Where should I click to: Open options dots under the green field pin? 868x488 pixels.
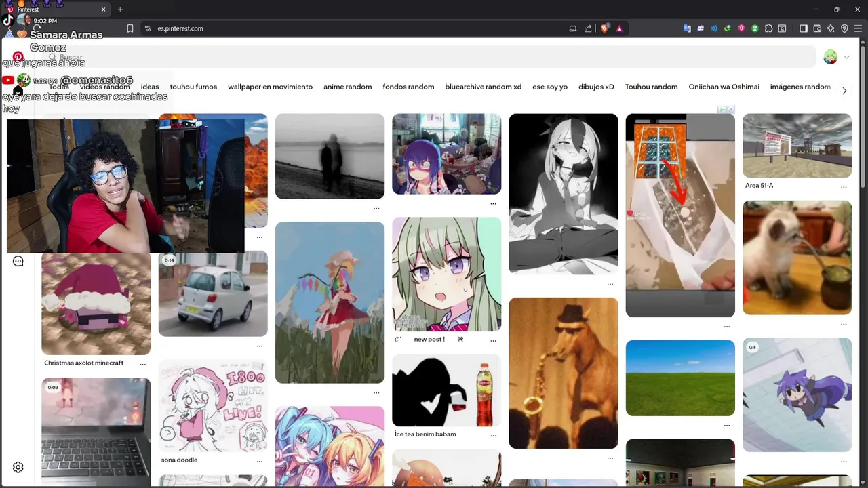pos(726,426)
